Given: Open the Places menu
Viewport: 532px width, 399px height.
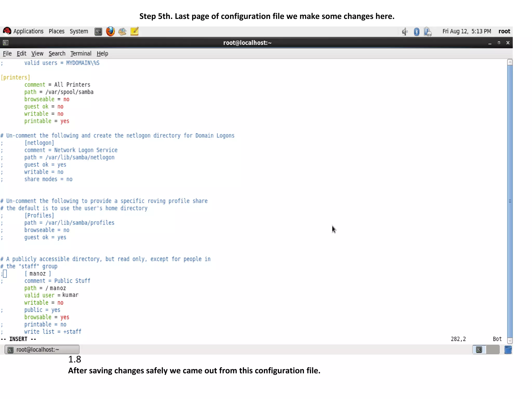Looking at the screenshot, I should [56, 31].
